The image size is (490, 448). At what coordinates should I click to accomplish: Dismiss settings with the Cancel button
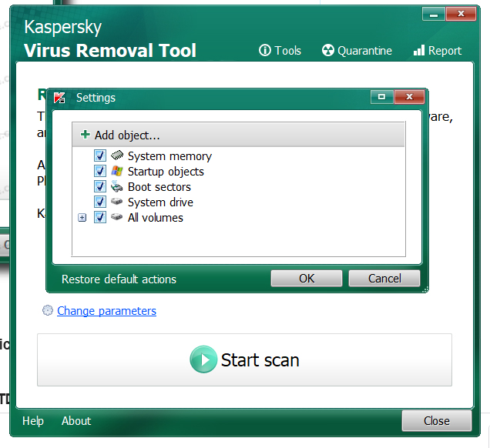384,278
